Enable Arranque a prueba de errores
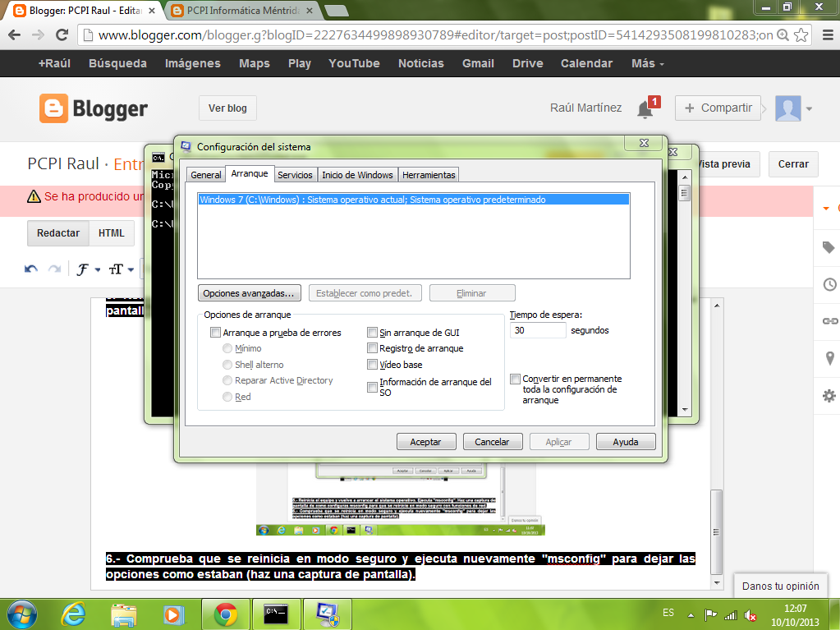The image size is (840, 630). click(215, 333)
